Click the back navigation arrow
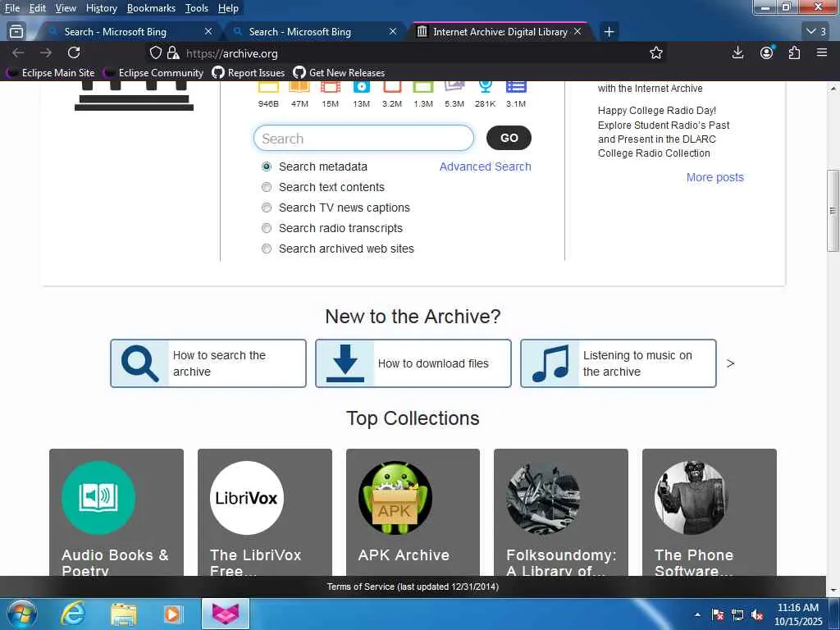 pyautogui.click(x=18, y=52)
